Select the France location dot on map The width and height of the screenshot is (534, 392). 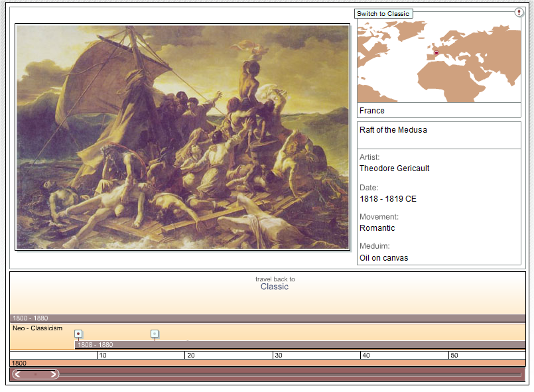pyautogui.click(x=436, y=53)
